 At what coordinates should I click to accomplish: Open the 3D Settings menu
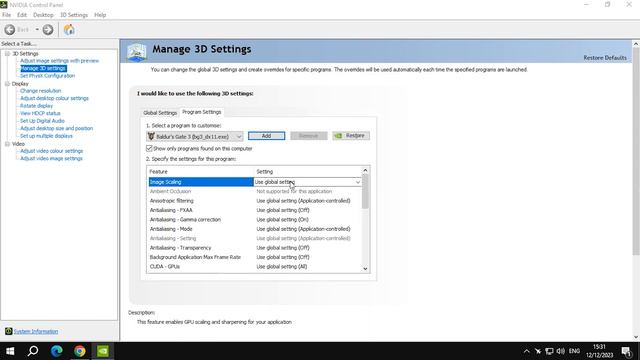point(74,15)
